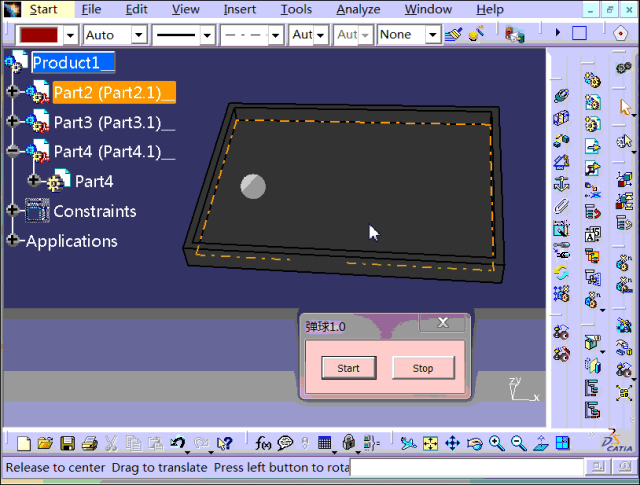Select Part3 (Part3.1) in the tree
Image resolution: width=640 pixels, height=485 pixels.
tap(114, 122)
